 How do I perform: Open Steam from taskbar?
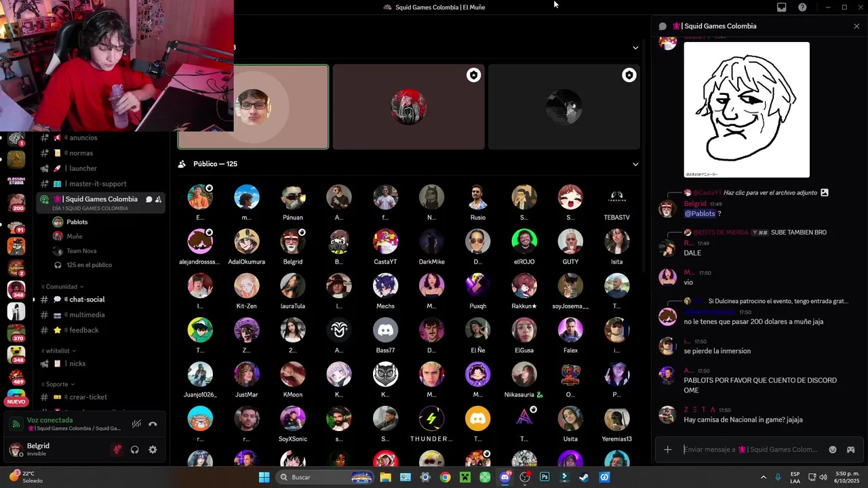pos(584,477)
